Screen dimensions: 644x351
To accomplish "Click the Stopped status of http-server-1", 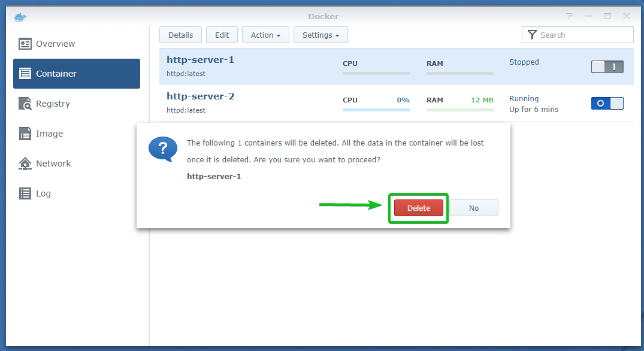I will click(x=524, y=62).
